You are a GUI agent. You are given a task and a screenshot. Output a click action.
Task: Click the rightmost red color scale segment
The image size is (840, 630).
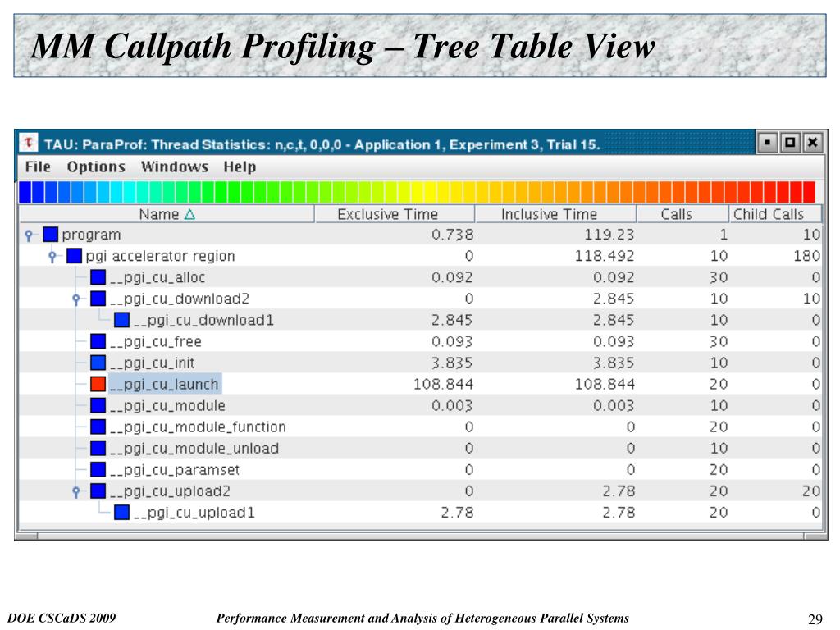809,192
